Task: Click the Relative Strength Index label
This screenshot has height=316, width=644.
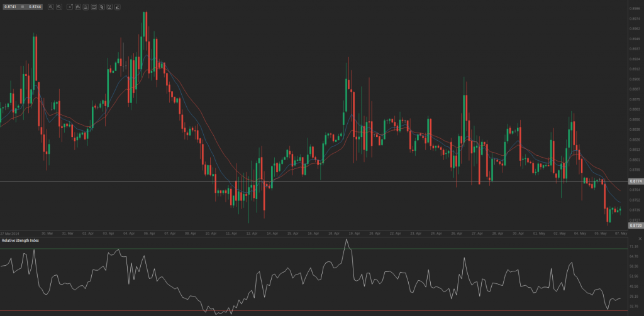Action: [20, 241]
